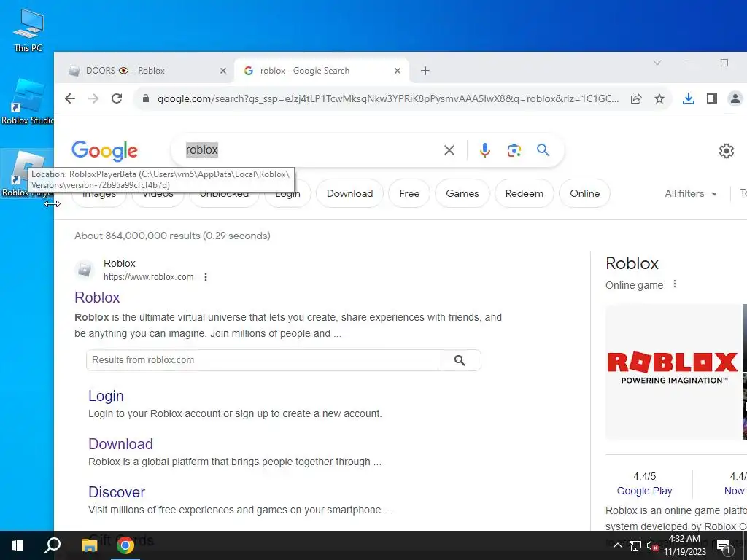747x560 pixels.
Task: Open File Explorer from taskbar
Action: click(x=89, y=545)
